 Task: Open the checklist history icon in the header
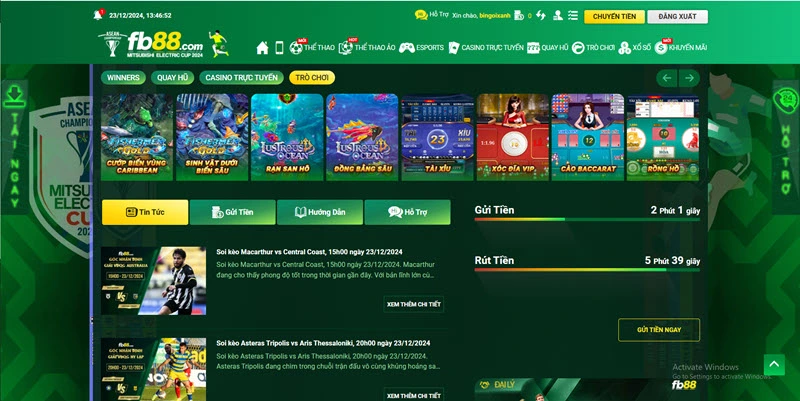coord(573,15)
